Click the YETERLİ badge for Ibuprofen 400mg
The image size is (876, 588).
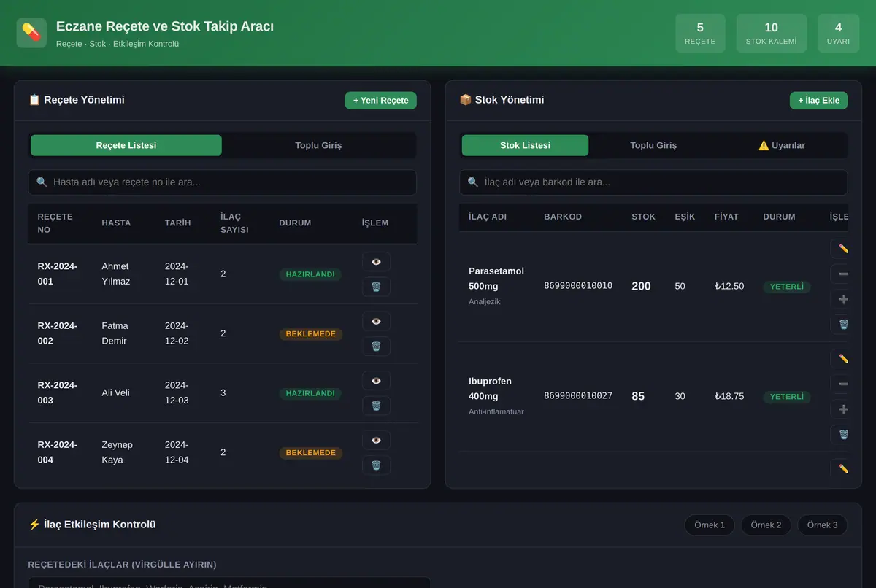tap(787, 397)
